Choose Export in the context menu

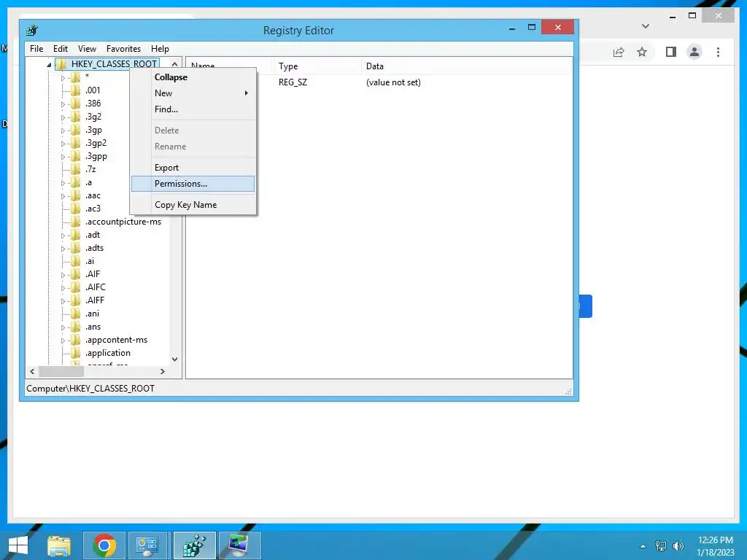[193, 168]
